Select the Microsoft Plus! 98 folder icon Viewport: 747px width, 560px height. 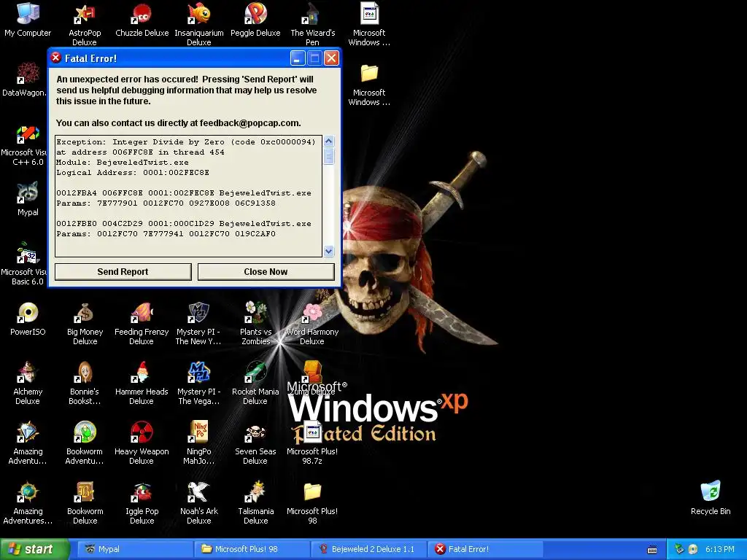tap(312, 492)
